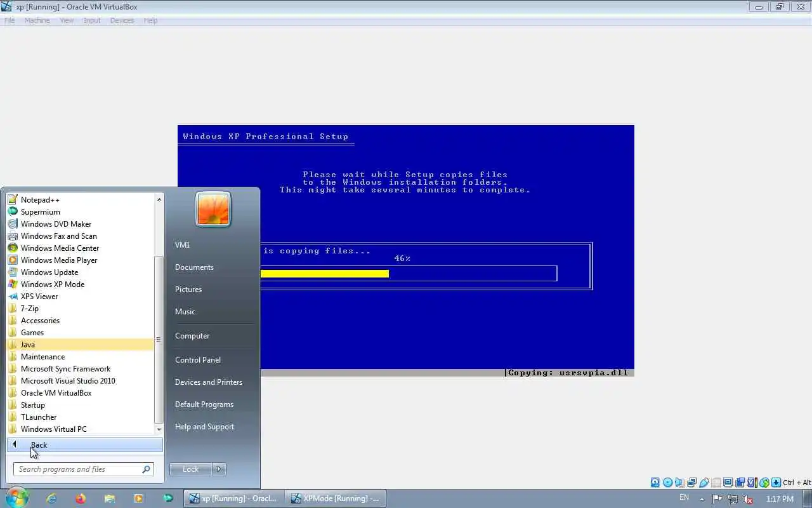Open Internet Explorer from the taskbar

pos(51,498)
